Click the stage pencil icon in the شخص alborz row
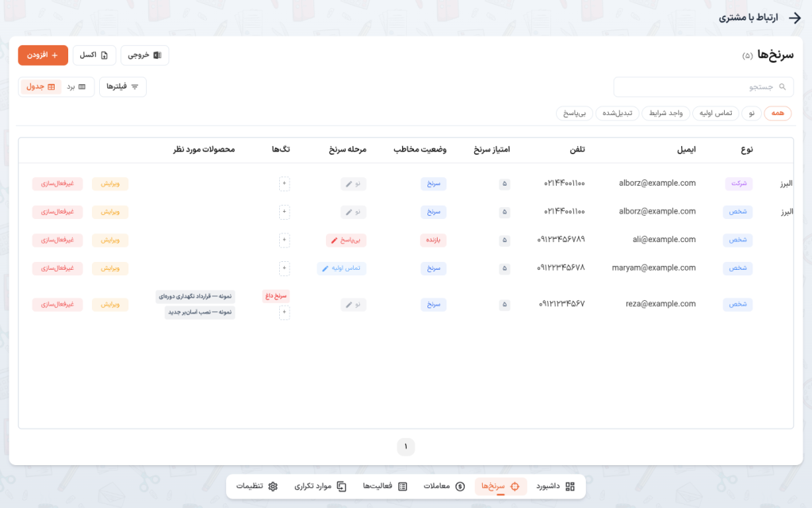The width and height of the screenshot is (812, 508). tap(349, 212)
